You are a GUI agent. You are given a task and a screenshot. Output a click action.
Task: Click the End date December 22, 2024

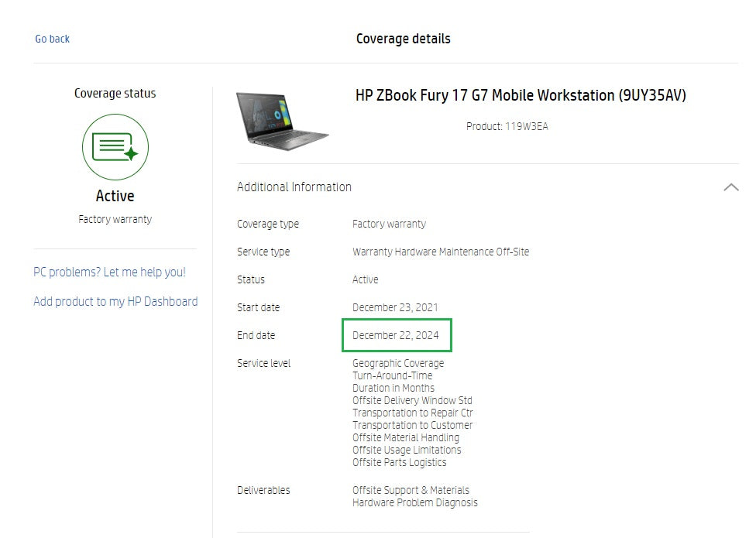click(396, 335)
